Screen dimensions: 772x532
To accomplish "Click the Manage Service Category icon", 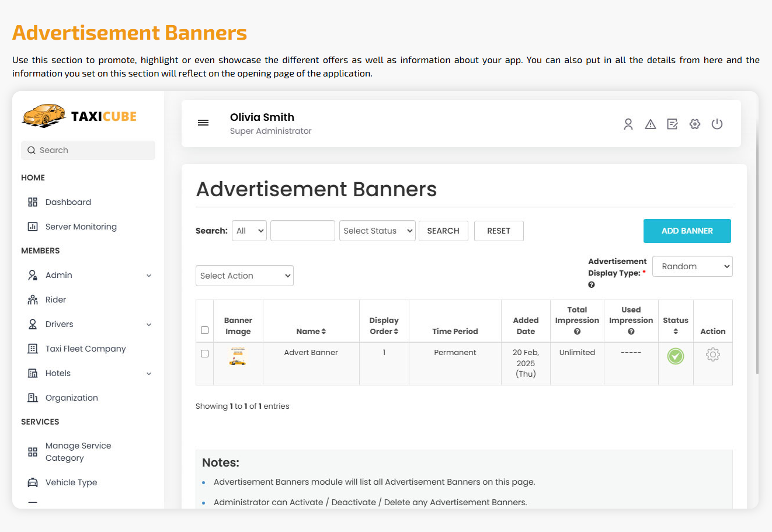I will (x=33, y=452).
